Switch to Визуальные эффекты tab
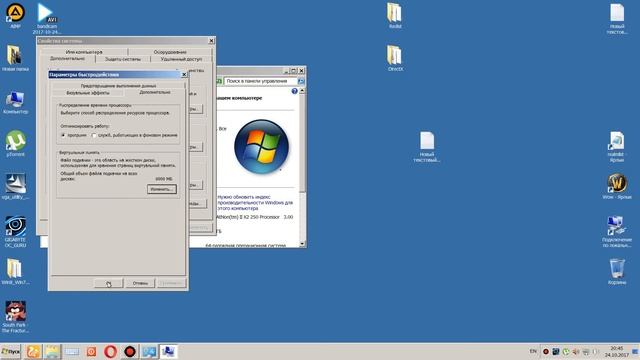Screen dimensions: 640x360 click(x=88, y=93)
